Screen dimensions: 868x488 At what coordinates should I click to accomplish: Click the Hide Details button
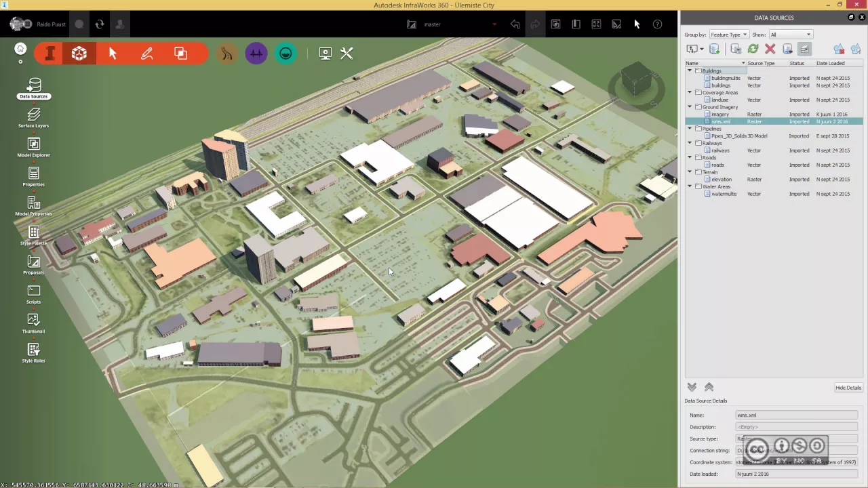[x=848, y=388]
